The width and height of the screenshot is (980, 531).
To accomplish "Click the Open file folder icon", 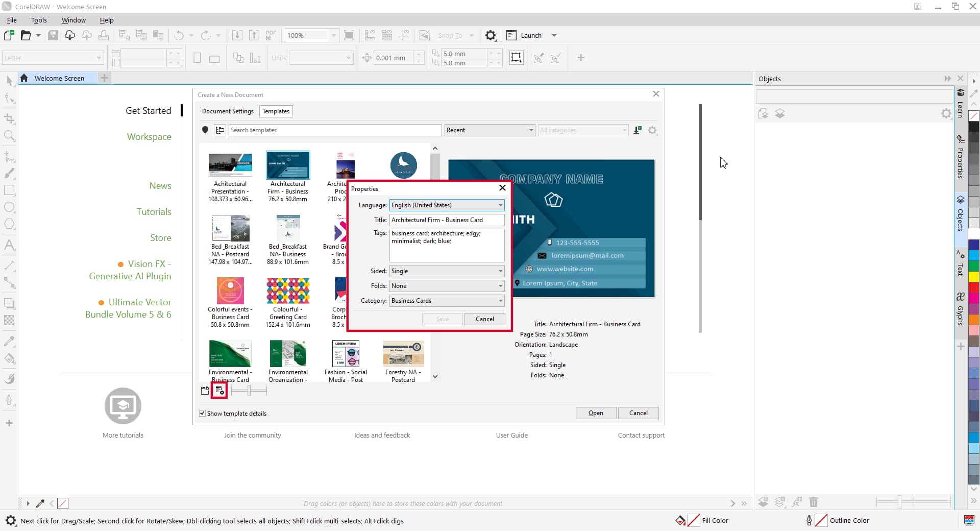I will (26, 35).
